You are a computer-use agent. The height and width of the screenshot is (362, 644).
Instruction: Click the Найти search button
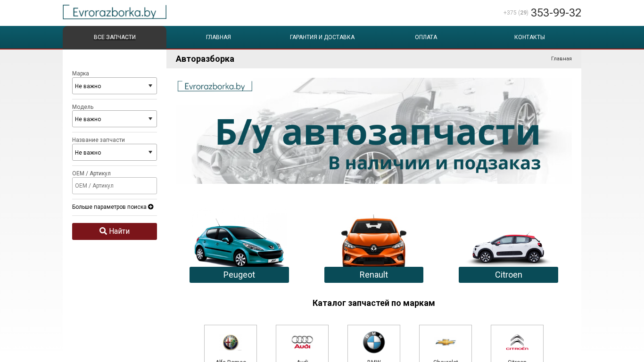point(115,231)
